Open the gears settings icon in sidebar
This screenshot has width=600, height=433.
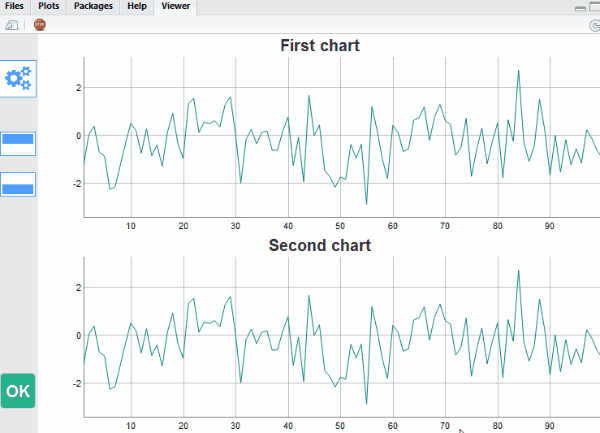pyautogui.click(x=19, y=79)
